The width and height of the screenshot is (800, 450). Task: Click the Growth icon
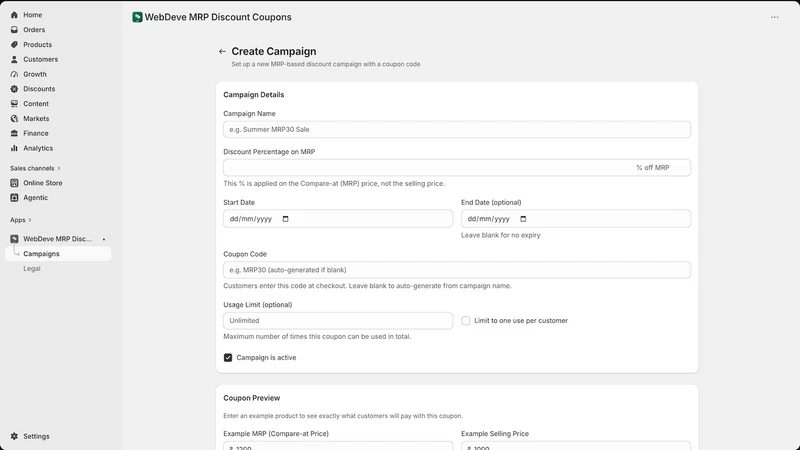14,74
